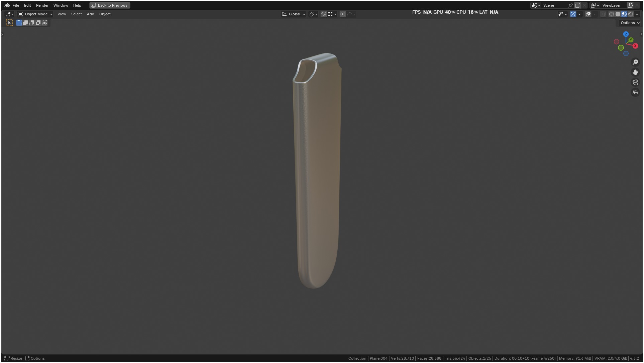Open the transform pivot point dropdown

(314, 14)
